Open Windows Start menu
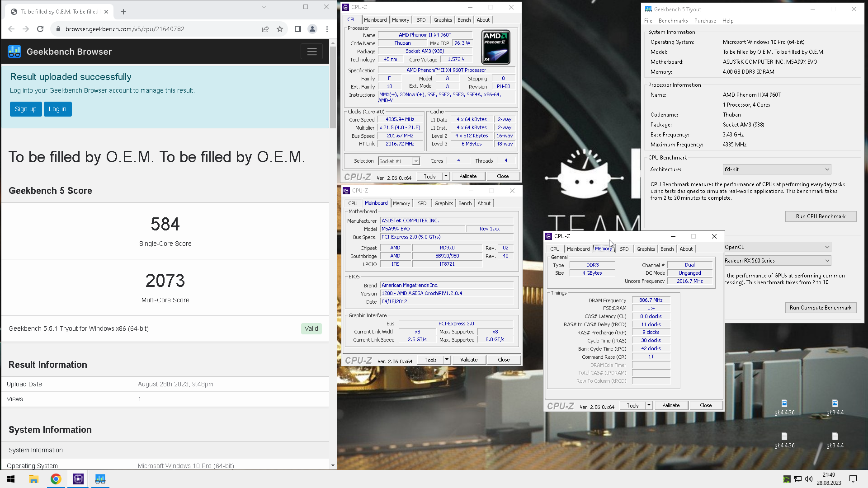Screen dimensions: 868x488 tap(11, 479)
